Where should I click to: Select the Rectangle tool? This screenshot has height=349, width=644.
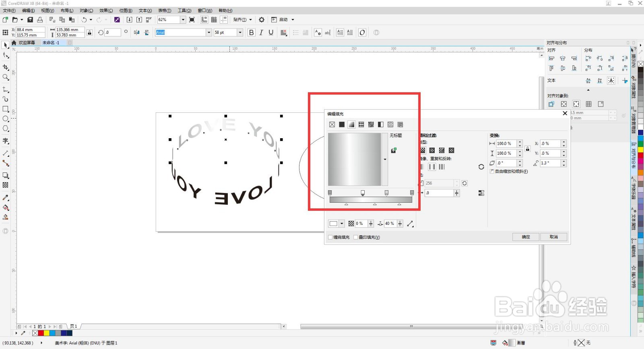coord(6,109)
